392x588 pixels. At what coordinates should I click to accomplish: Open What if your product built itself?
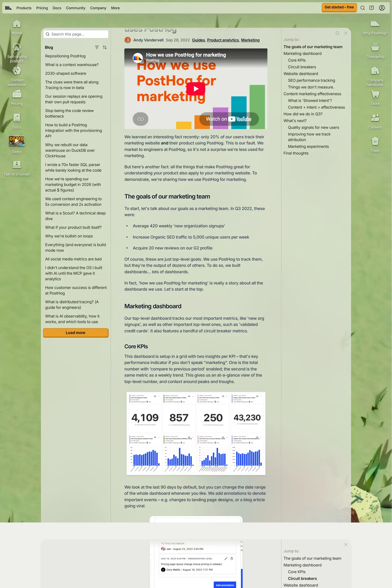click(x=73, y=227)
